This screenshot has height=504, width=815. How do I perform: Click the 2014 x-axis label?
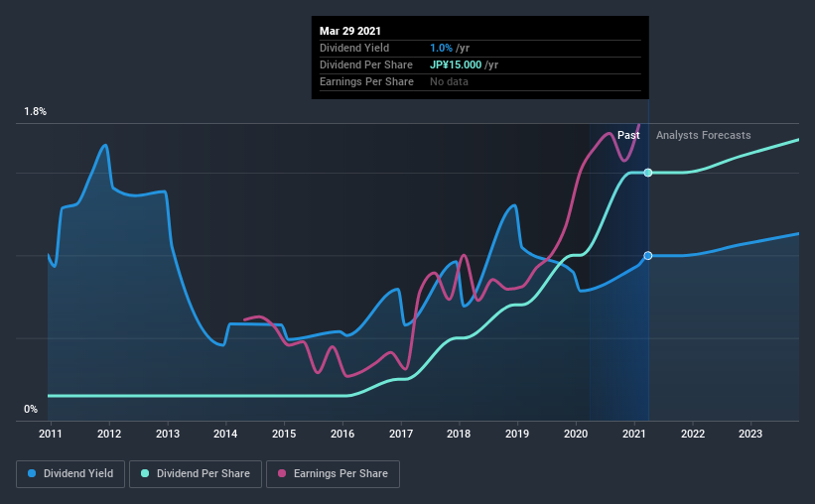point(225,434)
